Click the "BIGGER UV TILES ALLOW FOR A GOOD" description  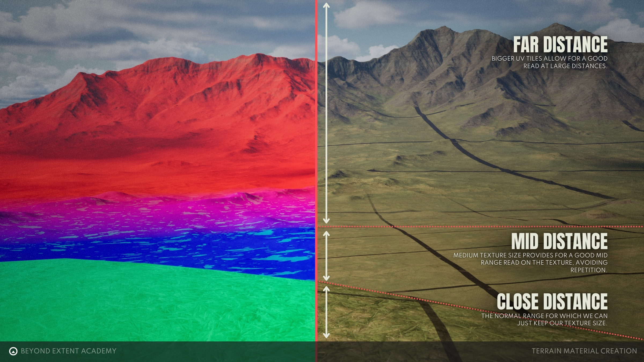[550, 58]
